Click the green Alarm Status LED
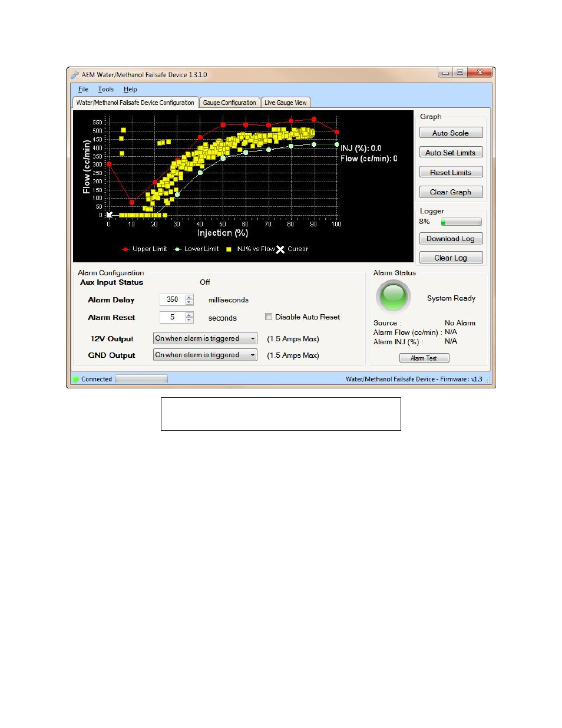 [x=394, y=296]
